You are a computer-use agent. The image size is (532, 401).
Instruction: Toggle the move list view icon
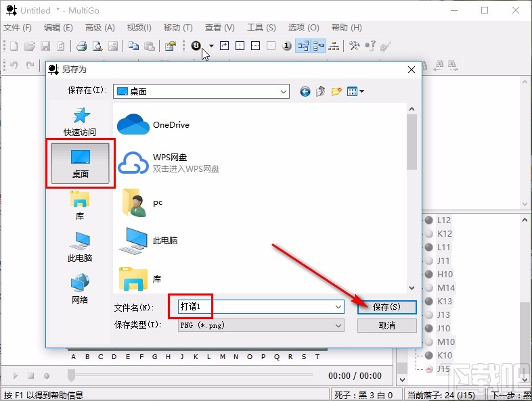[x=319, y=46]
